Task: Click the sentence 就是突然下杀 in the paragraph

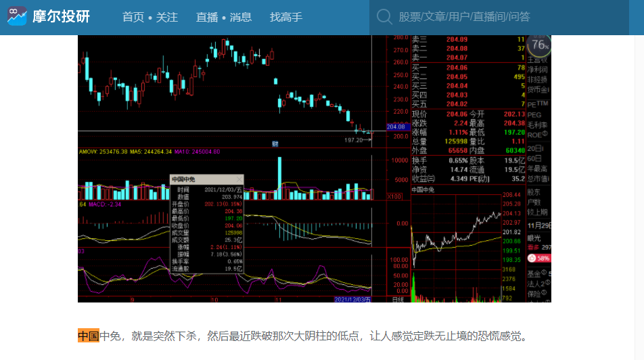Action: [164, 336]
